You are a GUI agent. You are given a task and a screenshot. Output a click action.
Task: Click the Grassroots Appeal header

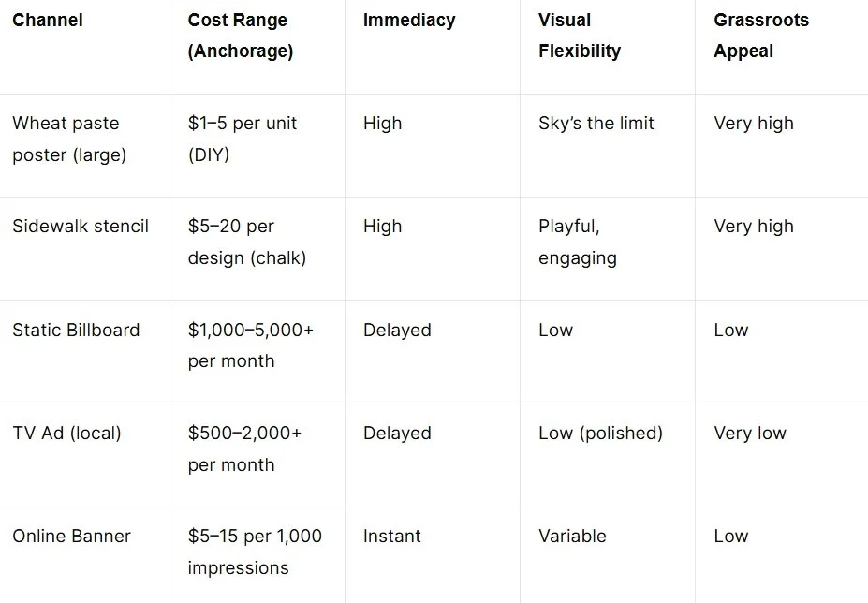pos(761,36)
